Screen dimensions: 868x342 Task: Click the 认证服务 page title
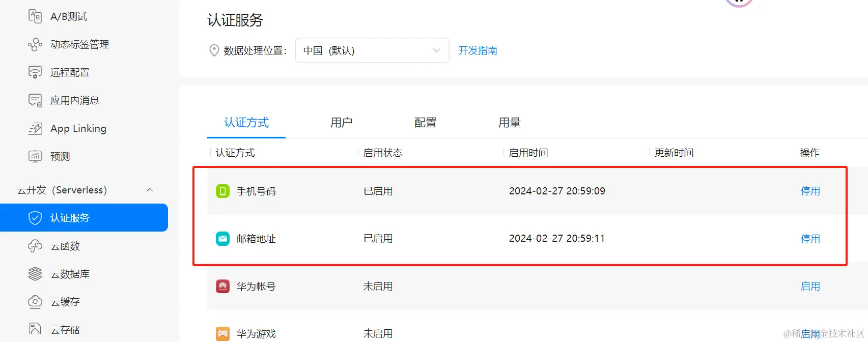point(235,20)
